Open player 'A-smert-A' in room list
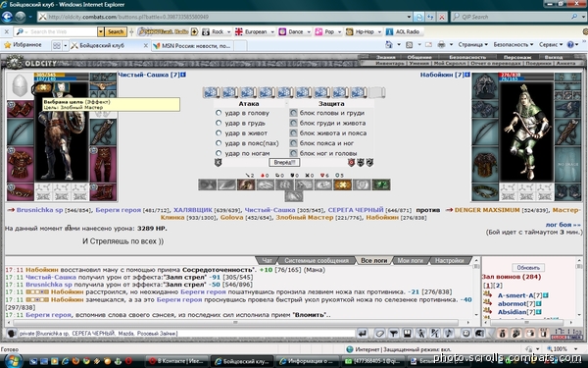 pyautogui.click(x=515, y=295)
